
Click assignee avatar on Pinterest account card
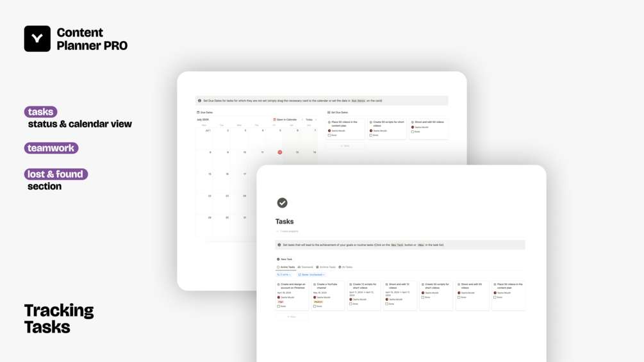coord(279,297)
